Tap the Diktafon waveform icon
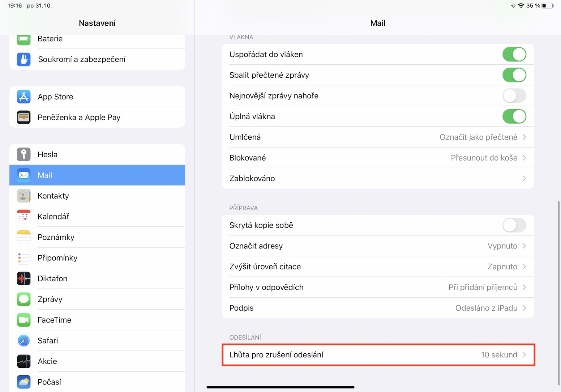The image size is (561, 392). point(24,278)
